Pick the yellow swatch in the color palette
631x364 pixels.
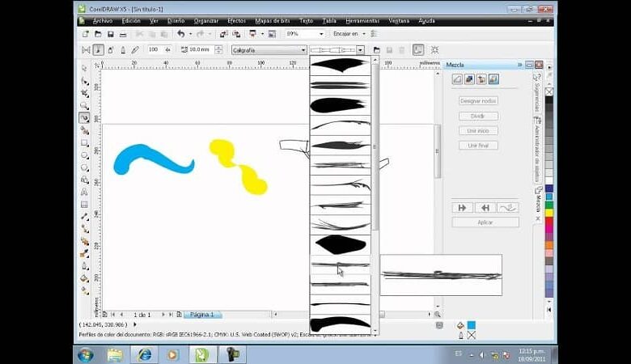tap(549, 213)
